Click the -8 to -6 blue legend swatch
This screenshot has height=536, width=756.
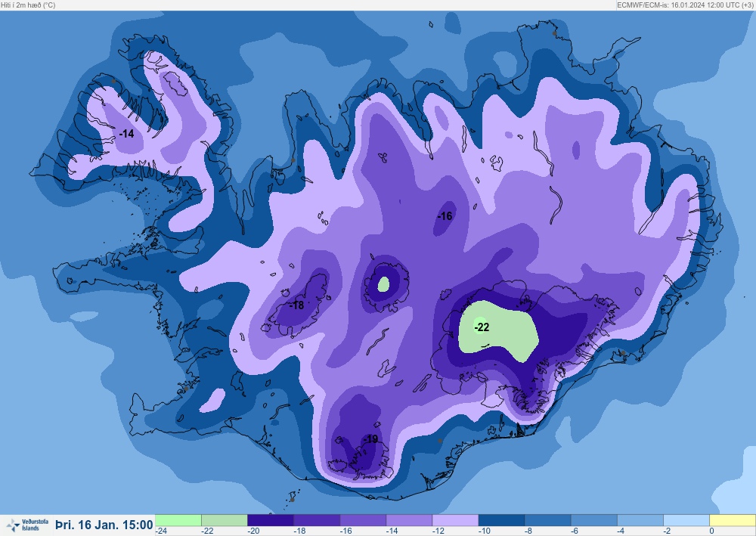point(547,520)
